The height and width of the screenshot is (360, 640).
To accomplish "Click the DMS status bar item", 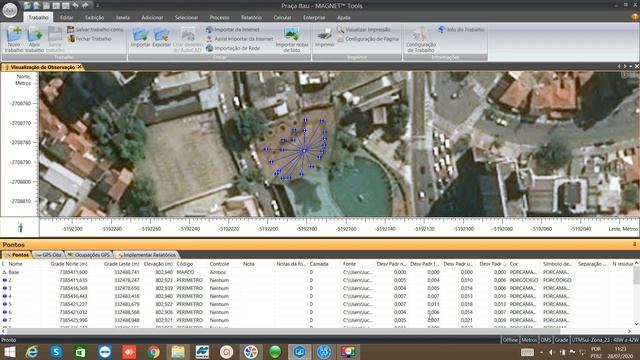I will [546, 340].
